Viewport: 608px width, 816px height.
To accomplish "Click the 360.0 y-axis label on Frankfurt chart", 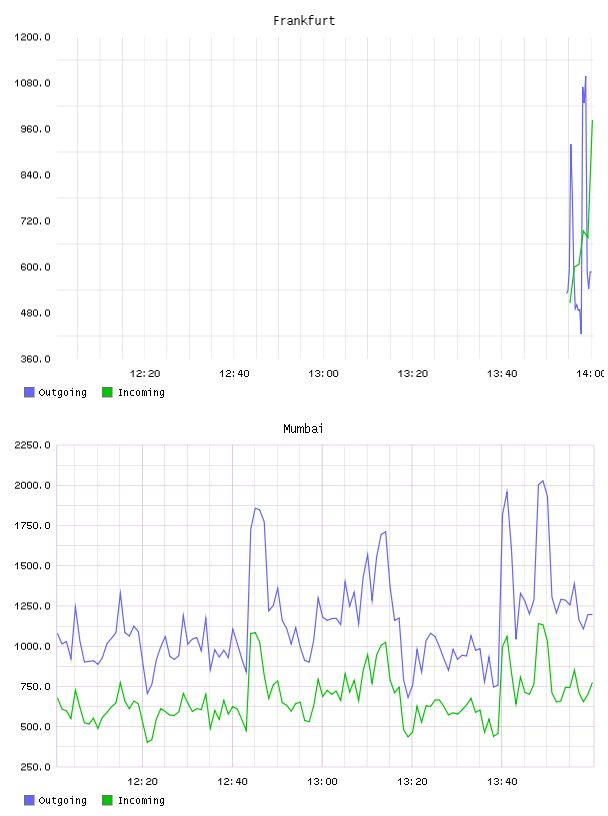I will 35,359.
